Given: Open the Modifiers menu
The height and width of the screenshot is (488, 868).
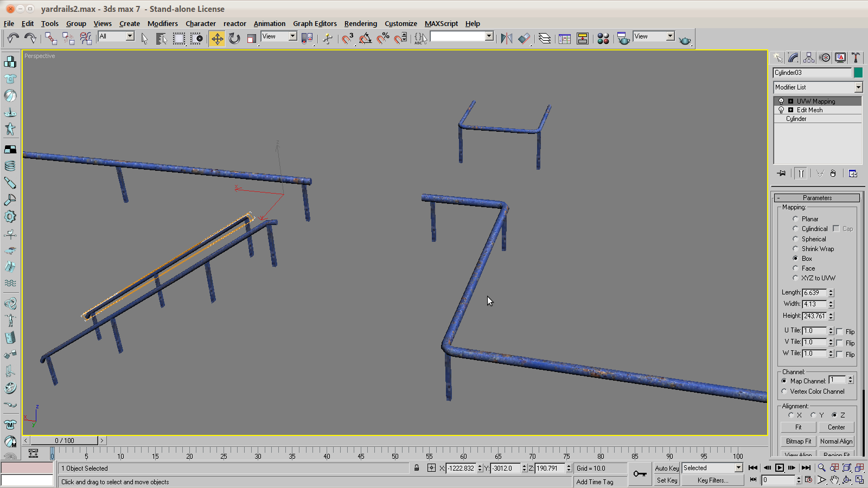Looking at the screenshot, I should point(162,23).
